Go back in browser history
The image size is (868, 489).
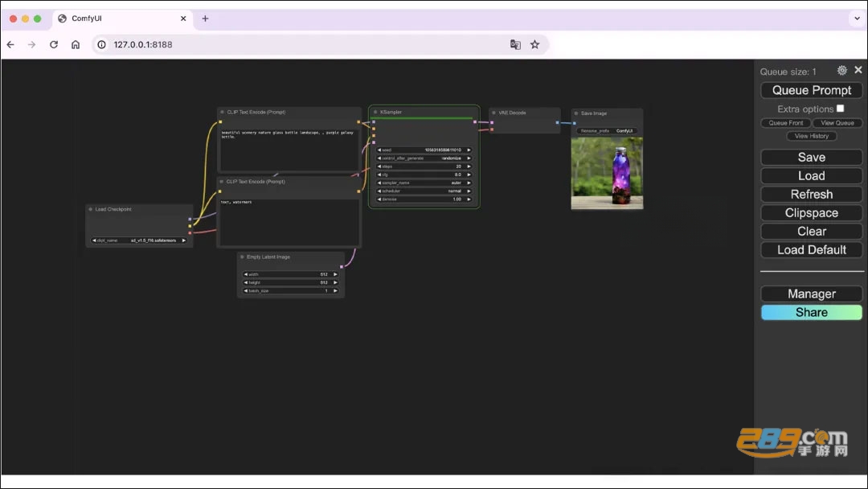(x=10, y=44)
